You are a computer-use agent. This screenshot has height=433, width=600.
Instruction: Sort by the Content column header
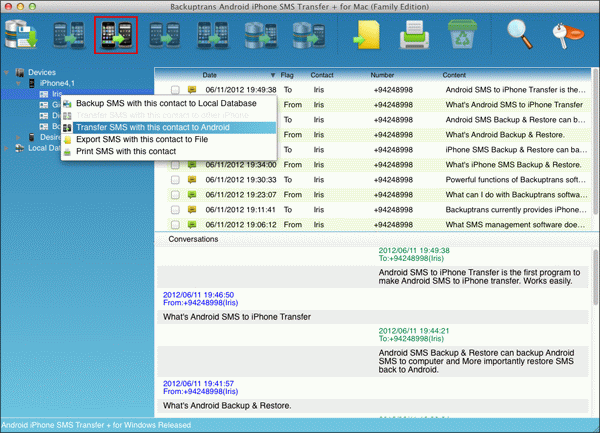(454, 75)
